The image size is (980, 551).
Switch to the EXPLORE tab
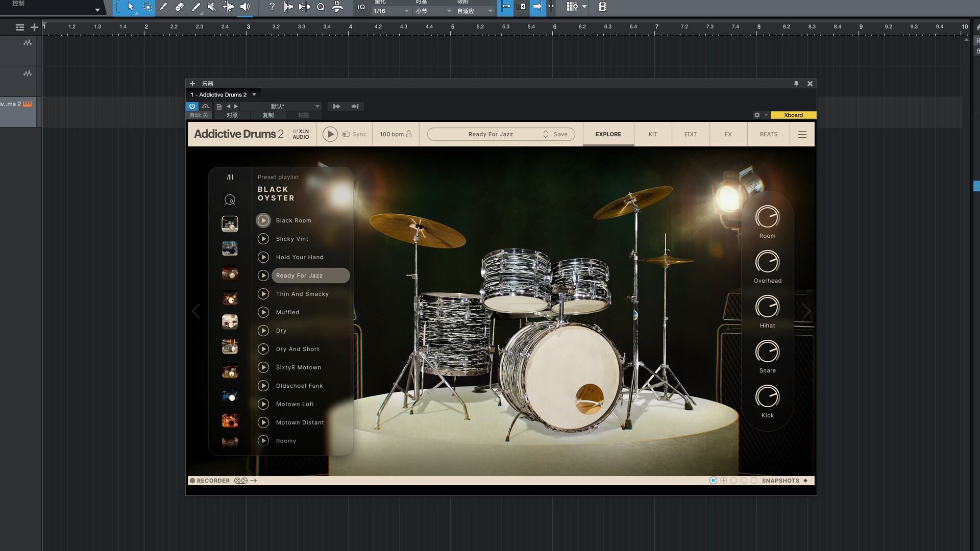pyautogui.click(x=608, y=134)
